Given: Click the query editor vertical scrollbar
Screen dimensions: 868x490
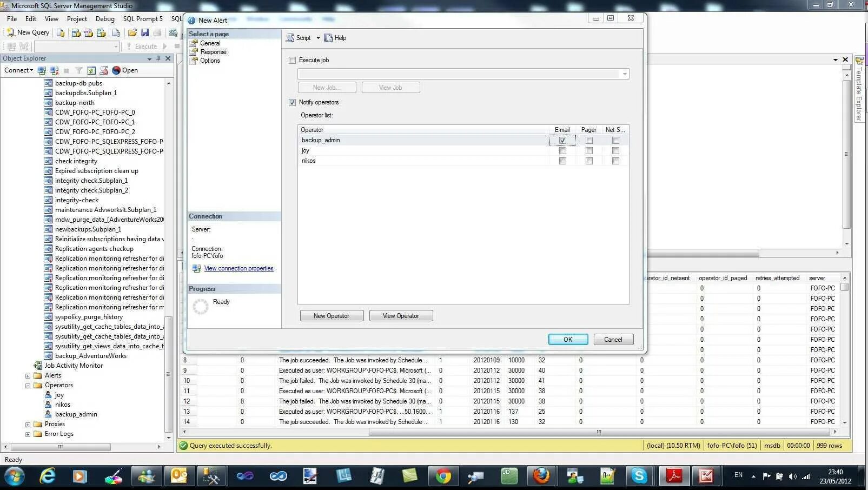Looking at the screenshot, I should 847,154.
